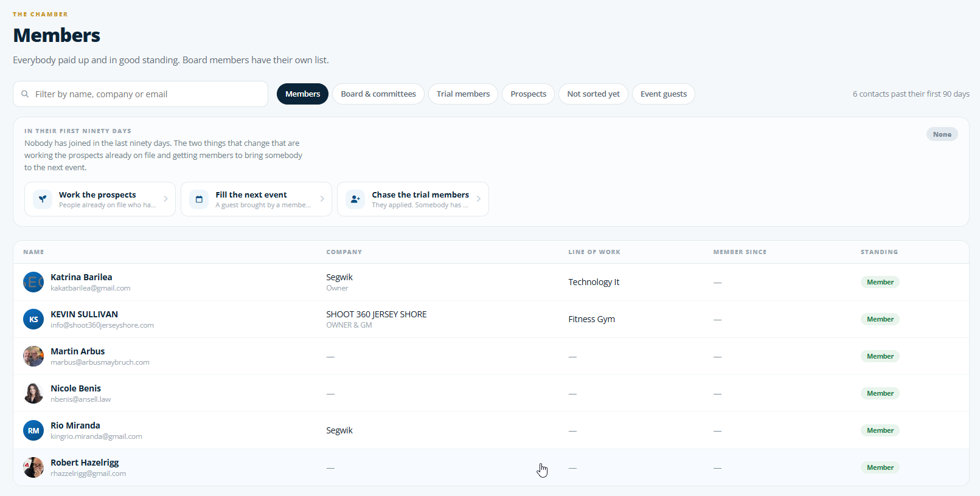Open the Chase the trial members card
The width and height of the screenshot is (980, 496).
(x=413, y=199)
